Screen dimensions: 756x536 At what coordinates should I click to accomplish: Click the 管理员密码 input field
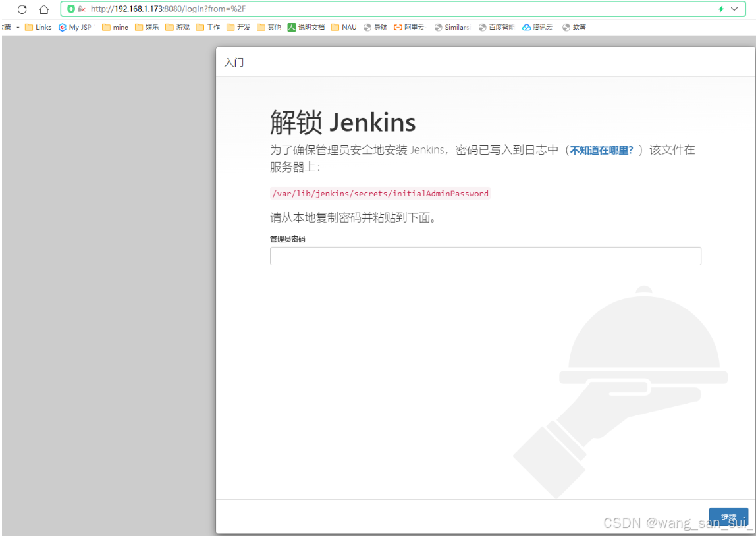pos(485,256)
